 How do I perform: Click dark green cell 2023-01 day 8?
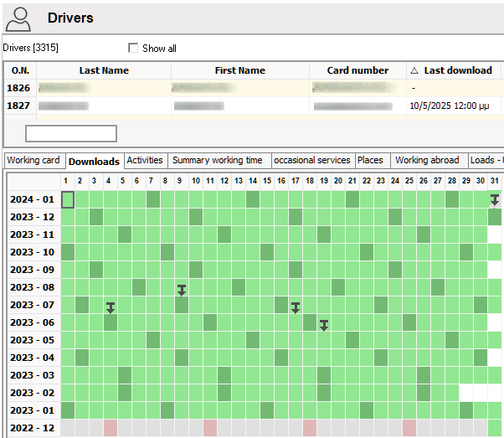point(167,410)
